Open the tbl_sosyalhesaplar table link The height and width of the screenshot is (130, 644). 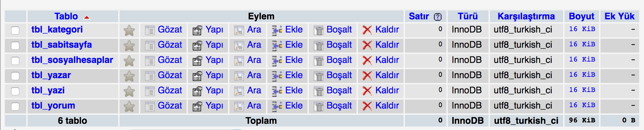tap(72, 60)
